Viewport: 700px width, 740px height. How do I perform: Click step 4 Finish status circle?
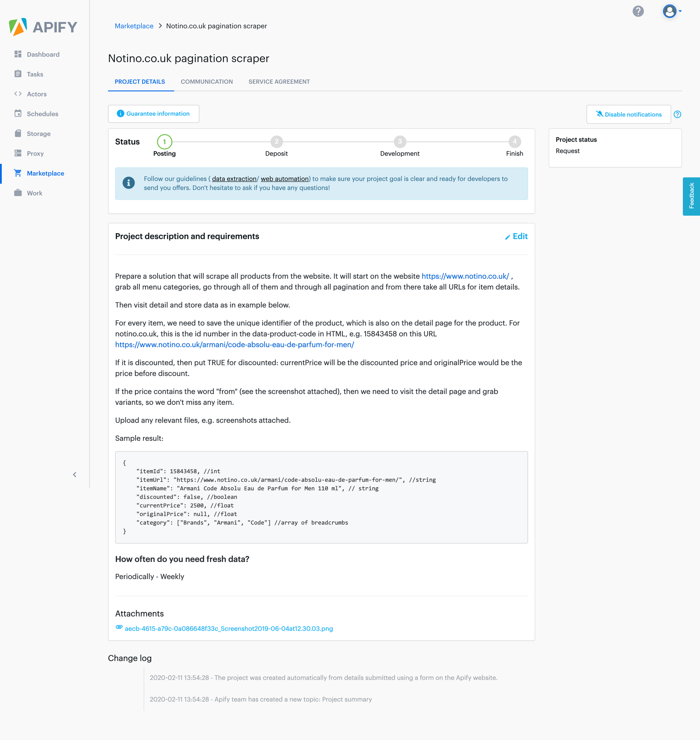coord(515,141)
